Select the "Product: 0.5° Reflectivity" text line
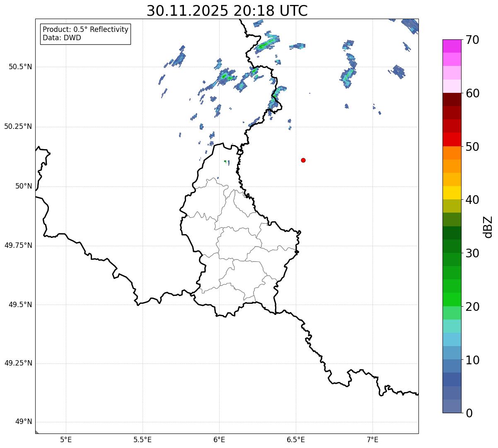 (x=86, y=30)
